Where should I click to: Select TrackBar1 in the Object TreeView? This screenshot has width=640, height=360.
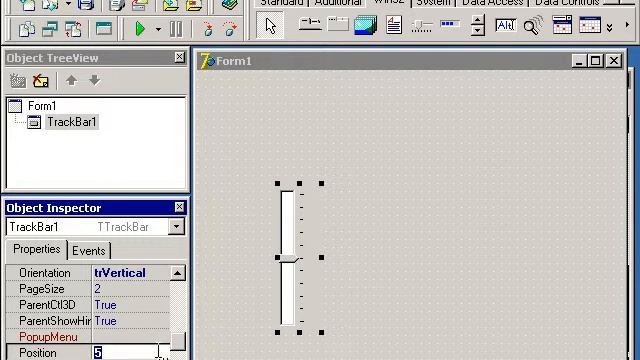tap(72, 122)
